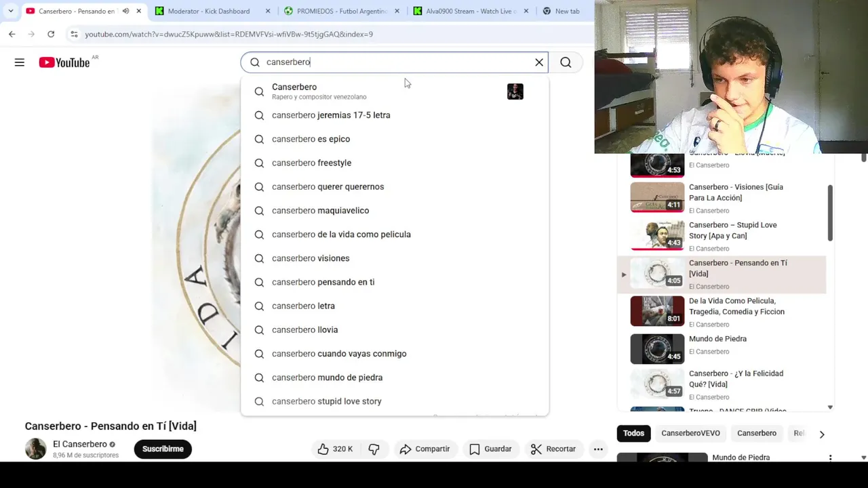The height and width of the screenshot is (488, 868).
Task: Pick the 'canserbero mundo de piedra' suggestion
Action: (x=395, y=378)
